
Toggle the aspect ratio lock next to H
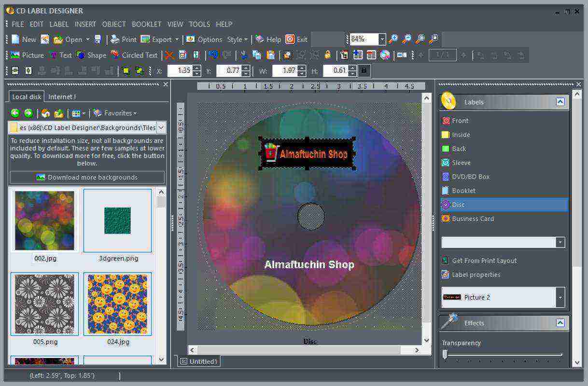364,71
